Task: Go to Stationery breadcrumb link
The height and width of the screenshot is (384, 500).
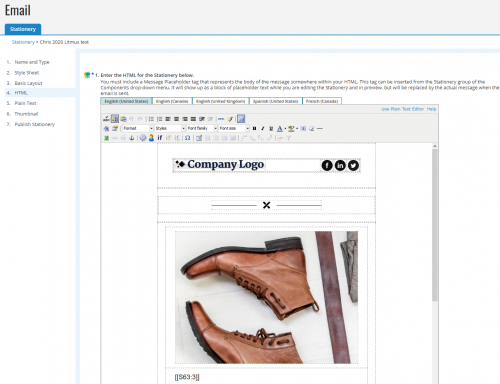Action: pyautogui.click(x=23, y=42)
